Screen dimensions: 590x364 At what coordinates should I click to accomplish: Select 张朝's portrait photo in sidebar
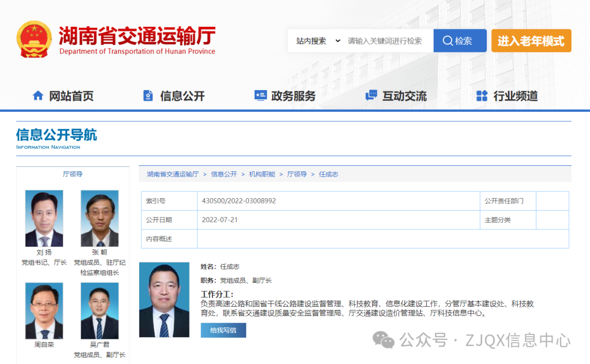point(99,218)
